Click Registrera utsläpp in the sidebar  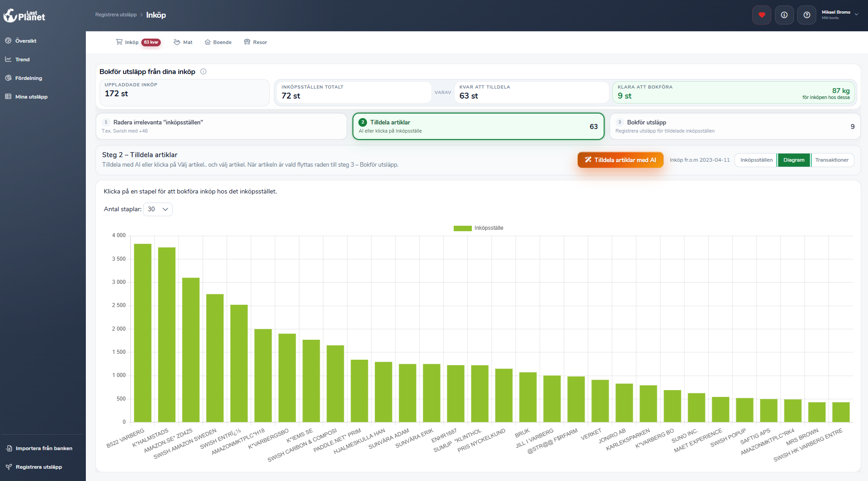pos(34,467)
